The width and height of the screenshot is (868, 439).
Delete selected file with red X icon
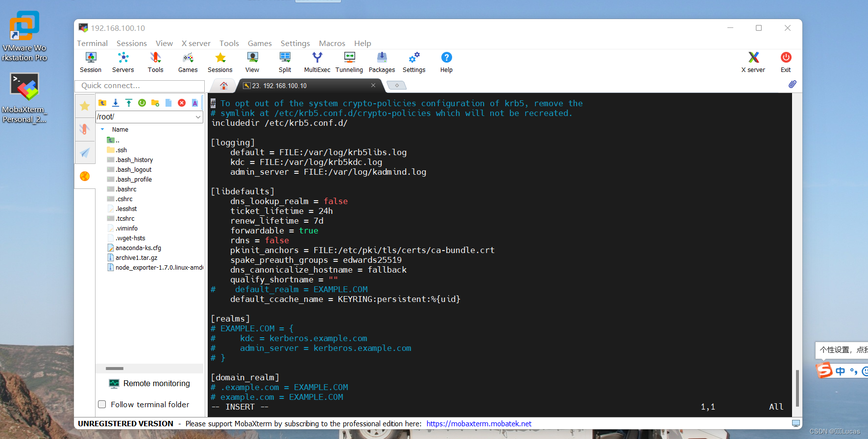[182, 103]
